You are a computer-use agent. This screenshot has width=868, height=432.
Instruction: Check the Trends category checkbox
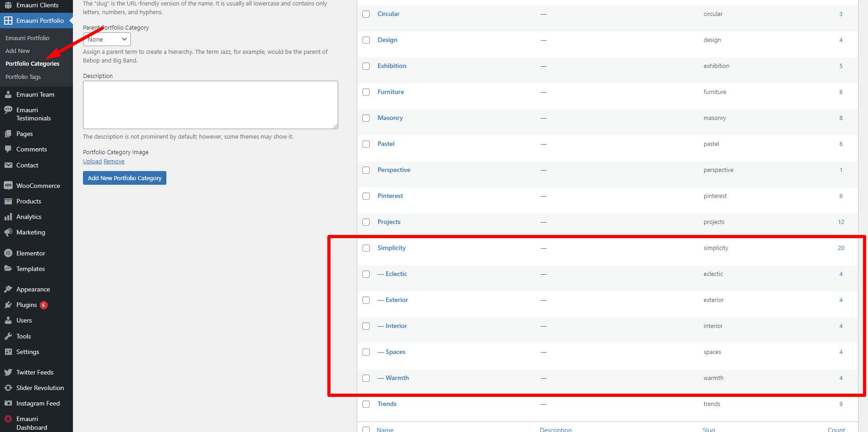[366, 404]
